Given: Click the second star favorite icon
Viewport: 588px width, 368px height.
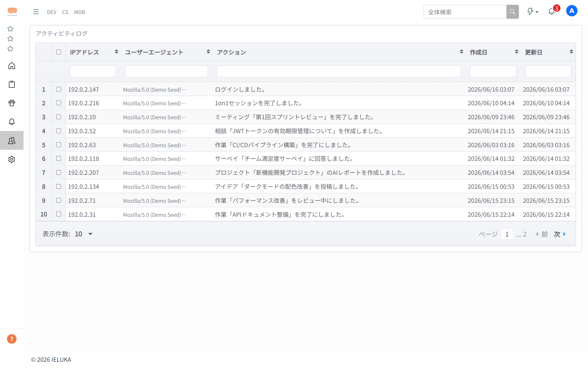Looking at the screenshot, I should click(10, 39).
